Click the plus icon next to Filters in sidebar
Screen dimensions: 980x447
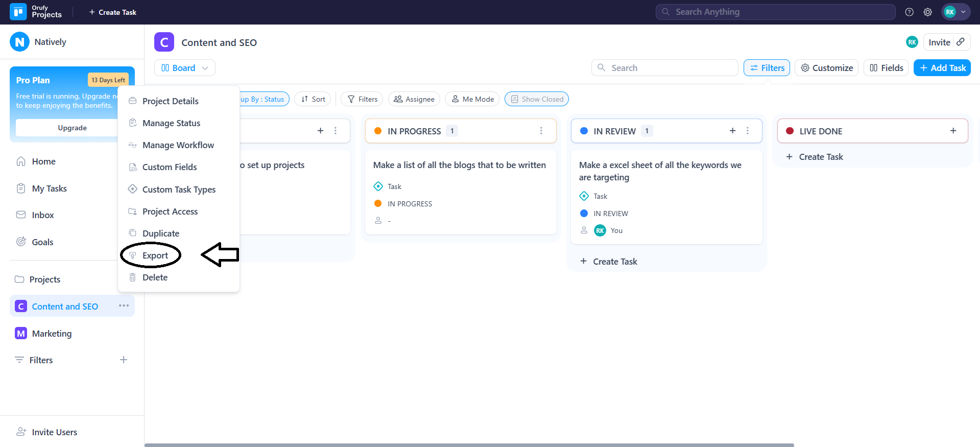124,360
